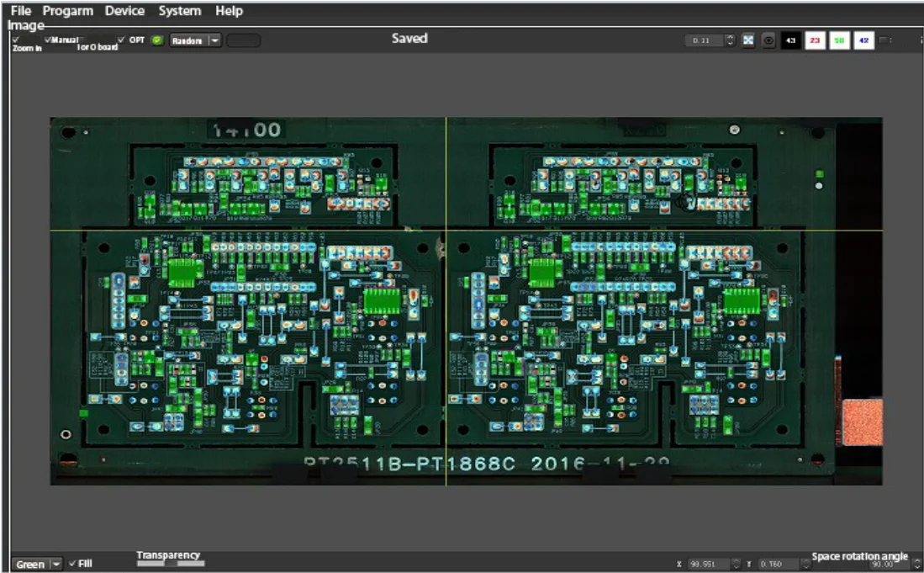Click the orange copper pad on the board image
The width and height of the screenshot is (924, 573).
(x=862, y=422)
